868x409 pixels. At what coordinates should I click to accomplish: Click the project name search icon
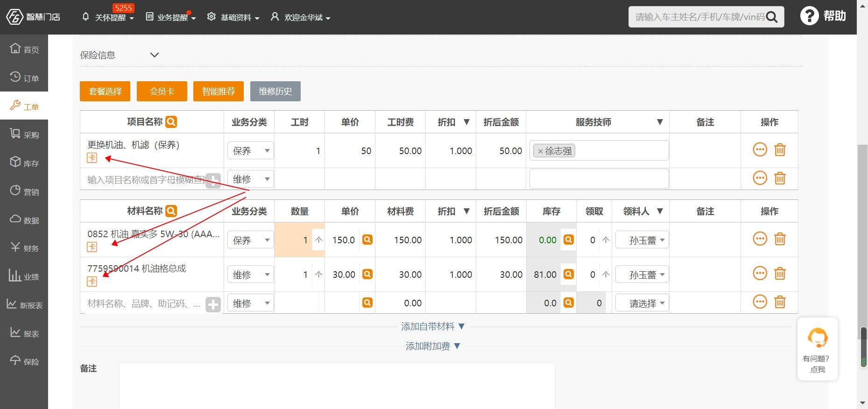[x=171, y=122]
